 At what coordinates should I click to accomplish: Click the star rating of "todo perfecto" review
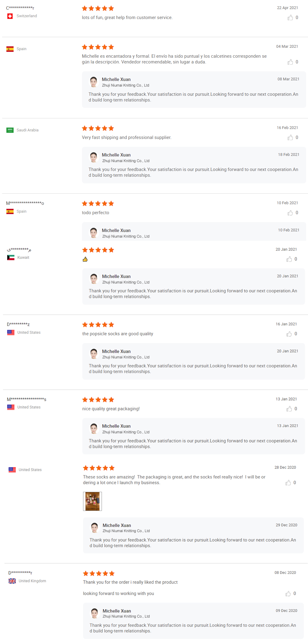pos(98,204)
